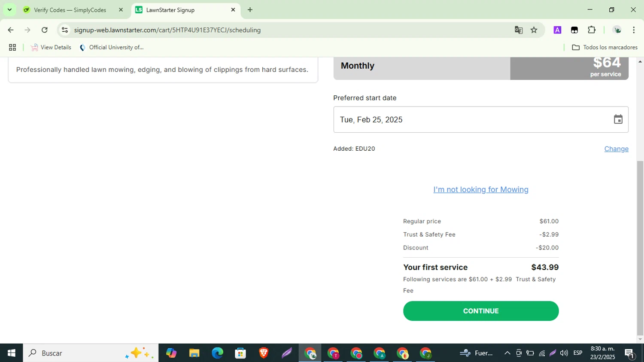Change the EDU20 promo code
This screenshot has height=362, width=644.
click(616, 149)
